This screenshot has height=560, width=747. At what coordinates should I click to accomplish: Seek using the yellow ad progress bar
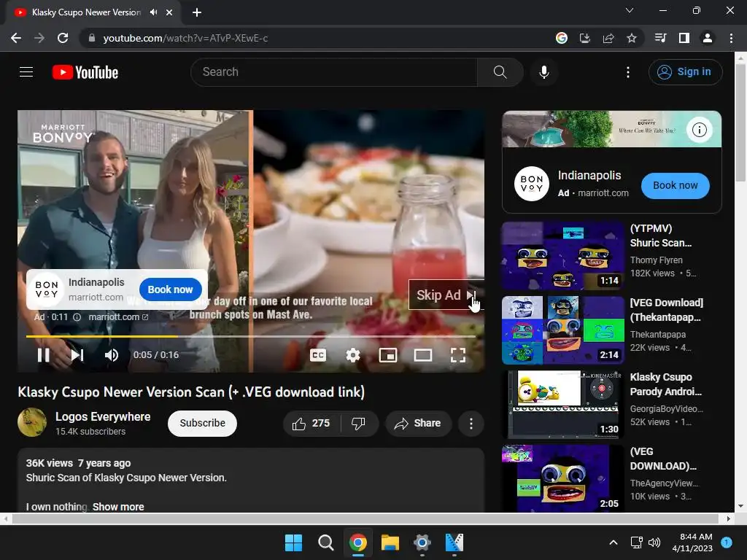point(251,336)
